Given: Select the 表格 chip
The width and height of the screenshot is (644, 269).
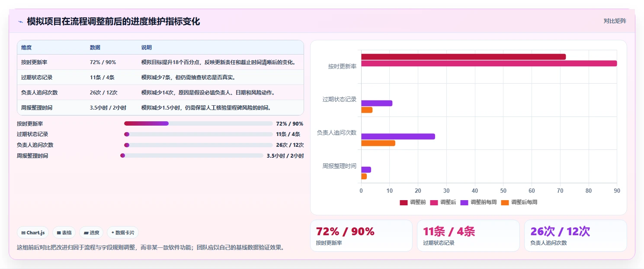Looking at the screenshot, I should (64, 233).
